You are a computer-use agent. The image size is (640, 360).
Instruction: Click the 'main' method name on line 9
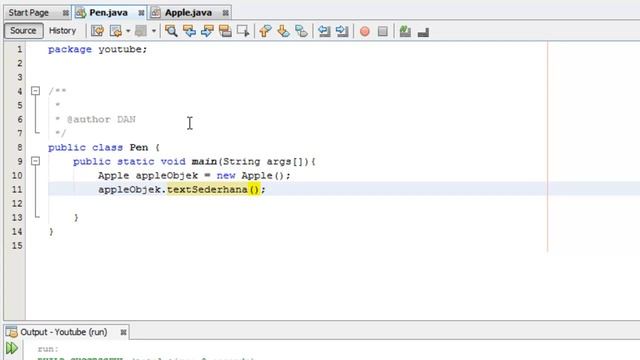click(204, 161)
